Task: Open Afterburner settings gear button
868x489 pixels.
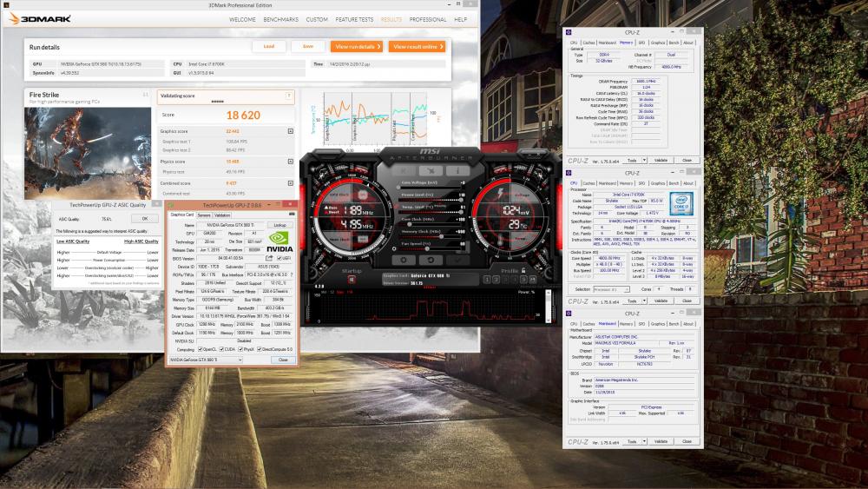Action: [x=404, y=260]
